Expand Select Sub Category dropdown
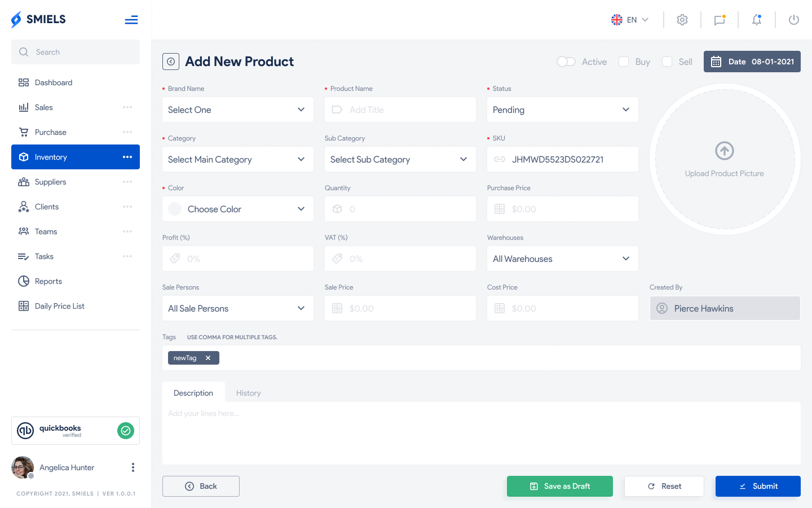This screenshot has width=812, height=508. tap(400, 159)
